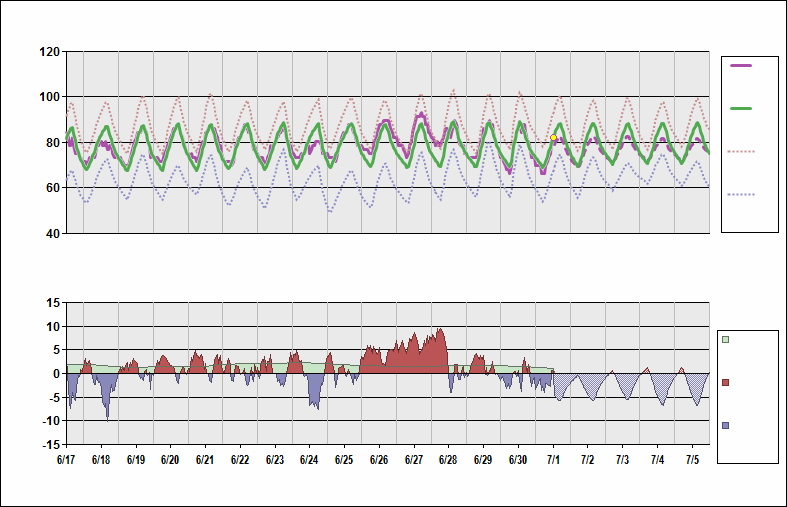
Task: Select the blue-purple legend square
Action: [726, 426]
